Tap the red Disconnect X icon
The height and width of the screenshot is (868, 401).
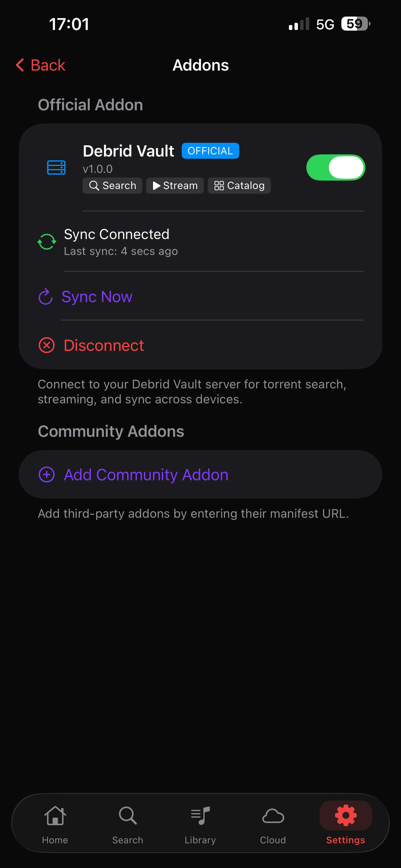point(47,345)
